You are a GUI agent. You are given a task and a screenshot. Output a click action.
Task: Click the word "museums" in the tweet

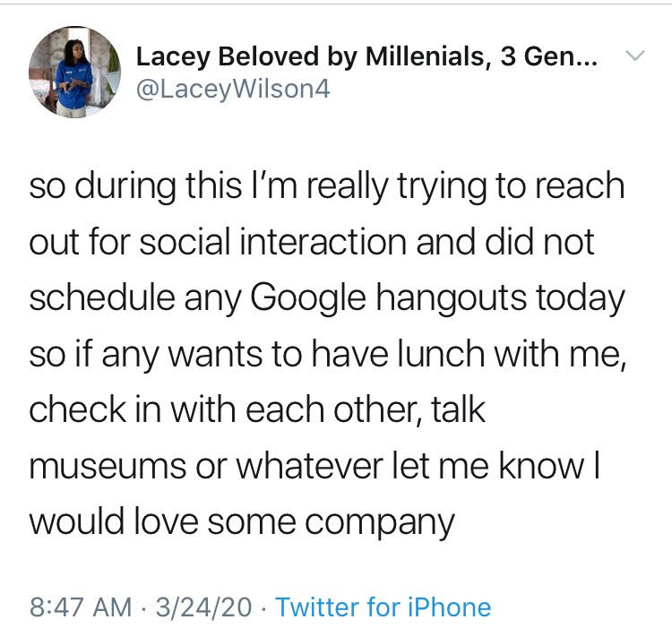click(x=108, y=466)
